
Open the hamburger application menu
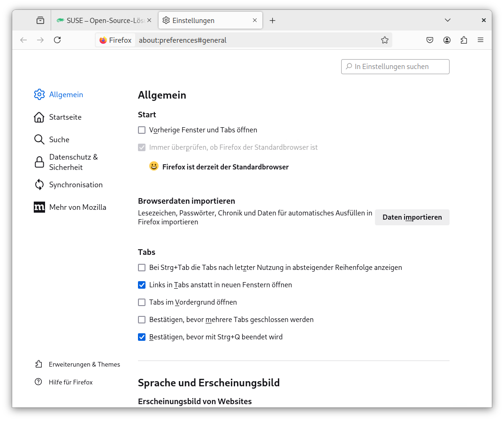[x=481, y=40]
